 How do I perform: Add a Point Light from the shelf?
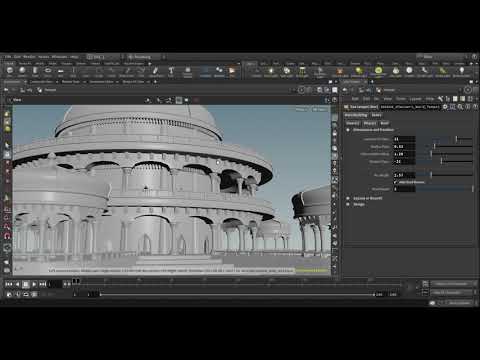click(x=271, y=71)
